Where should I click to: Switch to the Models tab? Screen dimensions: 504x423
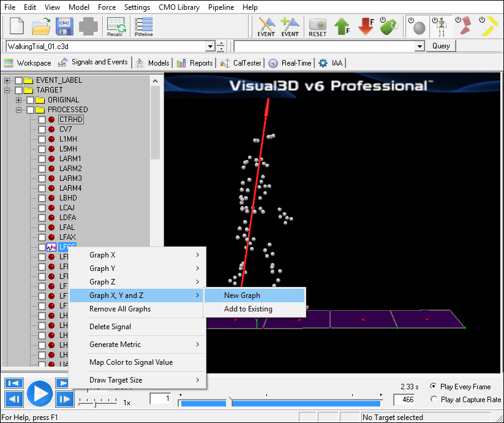pyautogui.click(x=153, y=63)
